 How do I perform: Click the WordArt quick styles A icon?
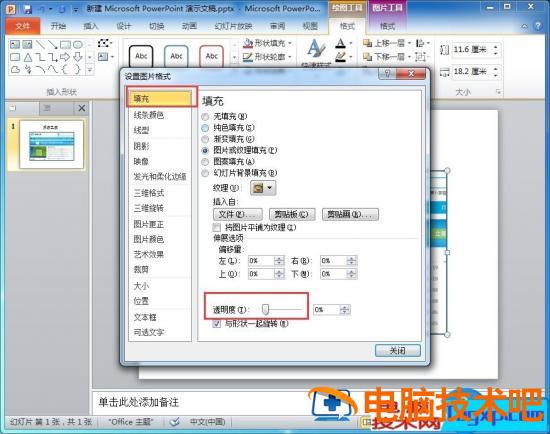click(x=316, y=48)
